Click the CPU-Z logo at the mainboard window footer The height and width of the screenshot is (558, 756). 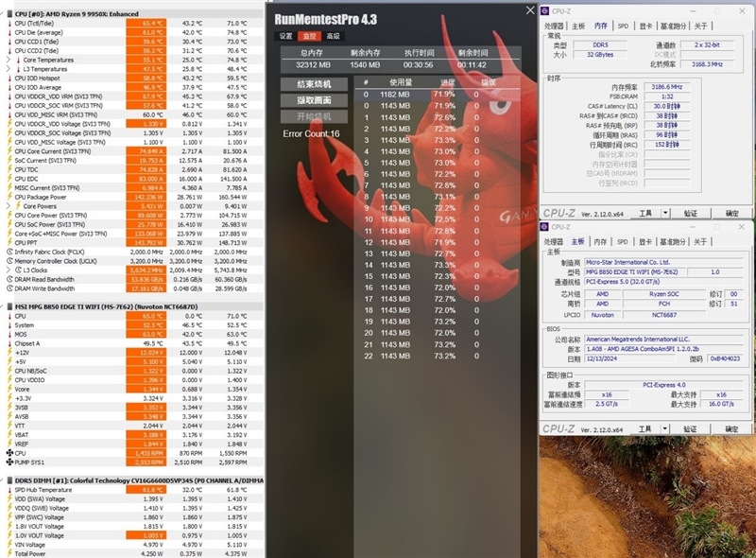click(x=559, y=428)
